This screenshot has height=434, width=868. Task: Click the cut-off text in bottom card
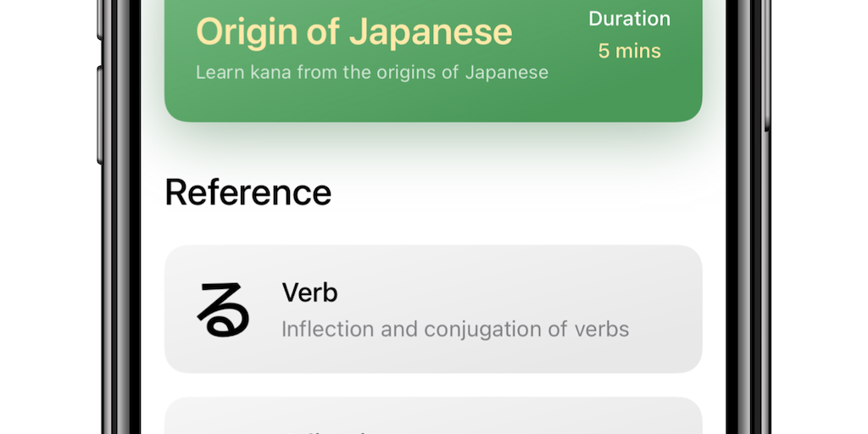tap(331, 431)
